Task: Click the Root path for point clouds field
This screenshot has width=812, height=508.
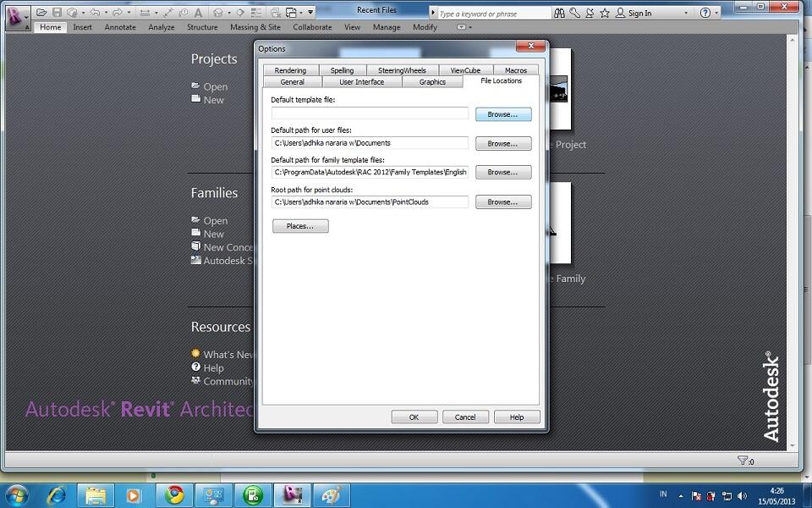Action: (370, 202)
